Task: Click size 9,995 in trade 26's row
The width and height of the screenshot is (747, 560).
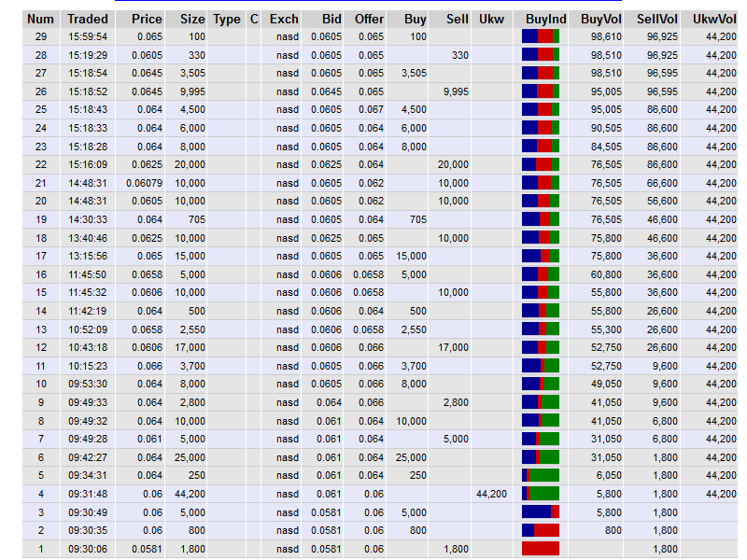Action: 192,91
